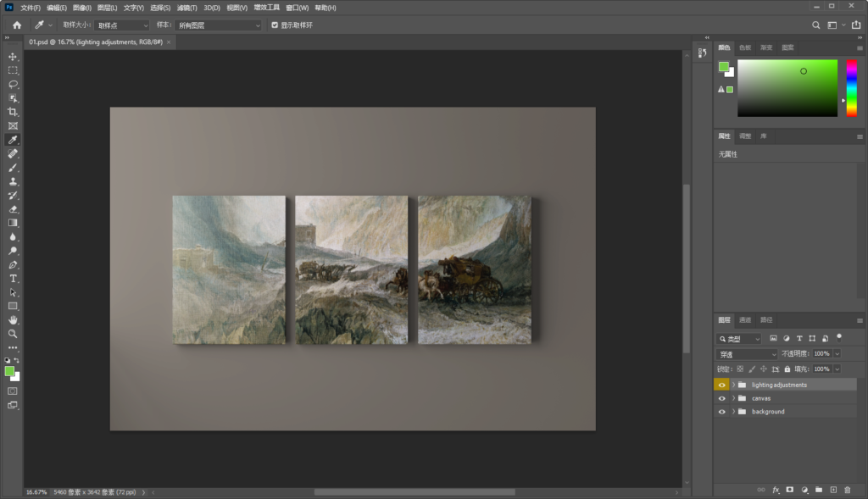Select the Frame tool
This screenshot has width=868, height=499.
(x=13, y=126)
